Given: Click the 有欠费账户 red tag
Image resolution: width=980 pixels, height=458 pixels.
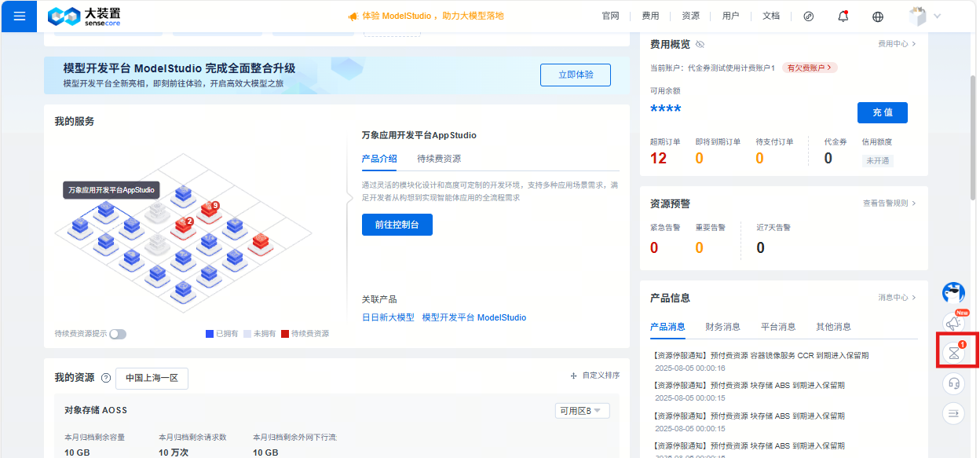Looking at the screenshot, I should coord(810,68).
